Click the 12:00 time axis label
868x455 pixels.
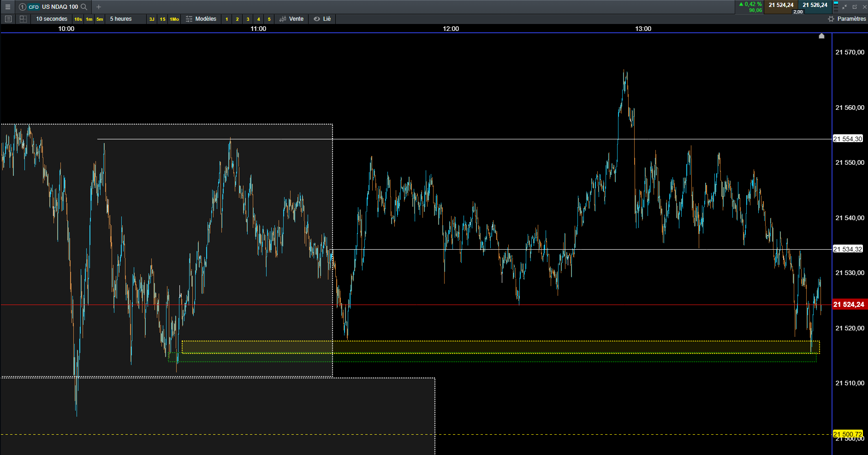coord(451,29)
